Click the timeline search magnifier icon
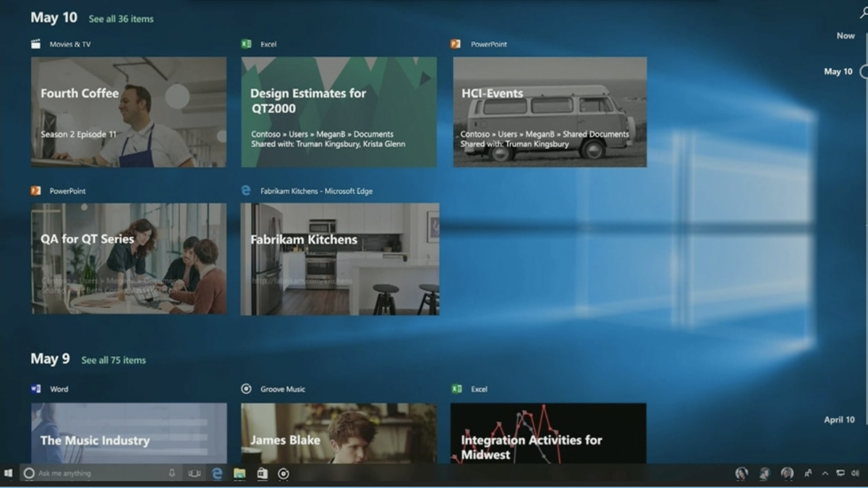The height and width of the screenshot is (488, 868). pos(864,14)
